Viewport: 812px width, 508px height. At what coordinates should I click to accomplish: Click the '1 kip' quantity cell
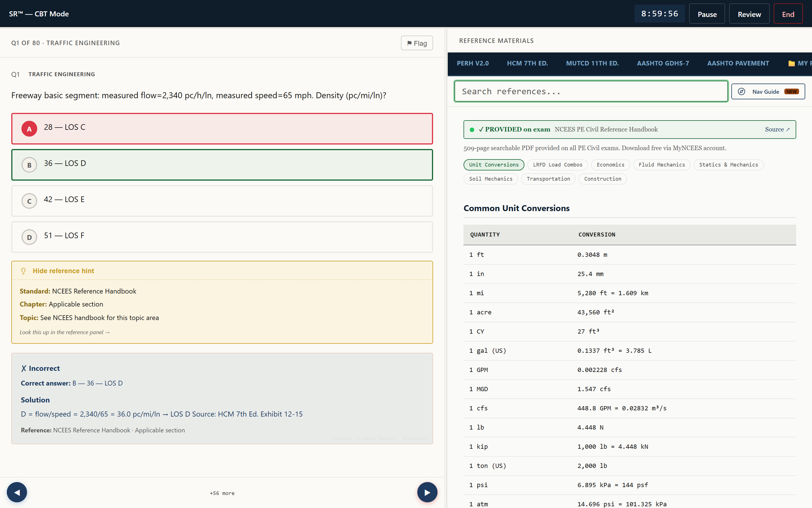point(478,446)
